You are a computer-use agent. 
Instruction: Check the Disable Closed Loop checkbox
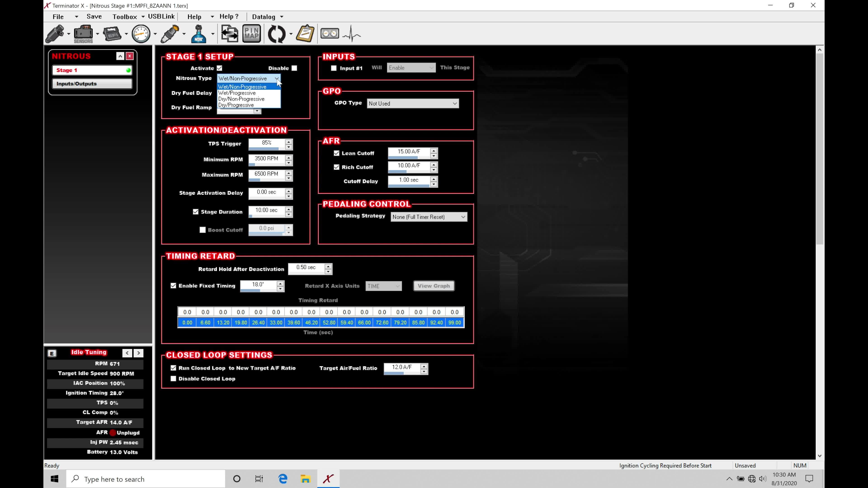pyautogui.click(x=174, y=379)
